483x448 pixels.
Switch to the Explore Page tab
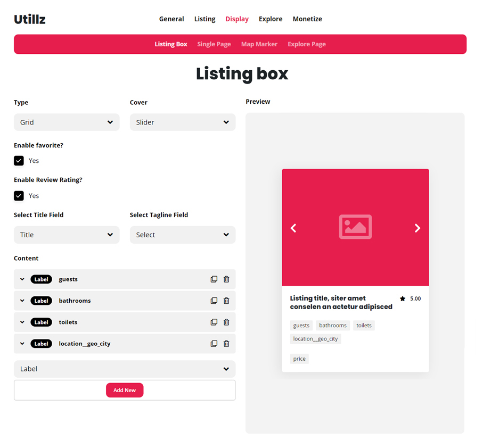tap(307, 44)
